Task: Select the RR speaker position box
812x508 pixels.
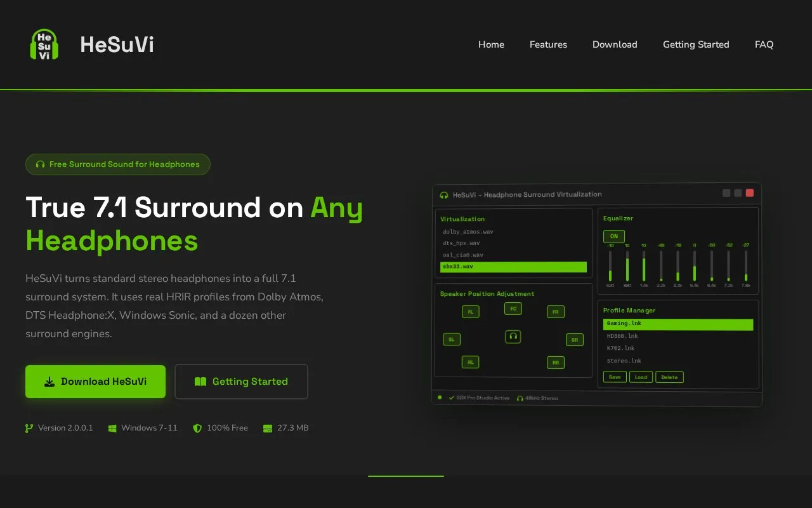Action: click(x=556, y=363)
